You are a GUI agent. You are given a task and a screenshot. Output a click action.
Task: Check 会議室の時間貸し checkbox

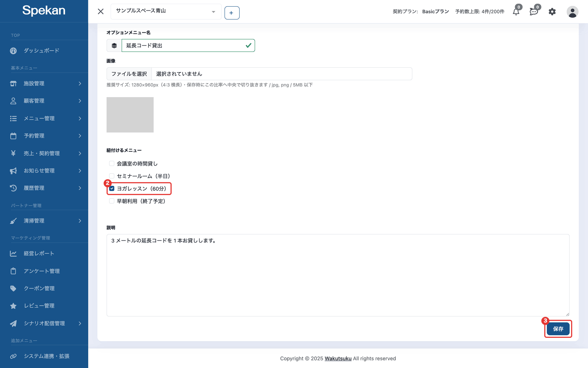112,163
